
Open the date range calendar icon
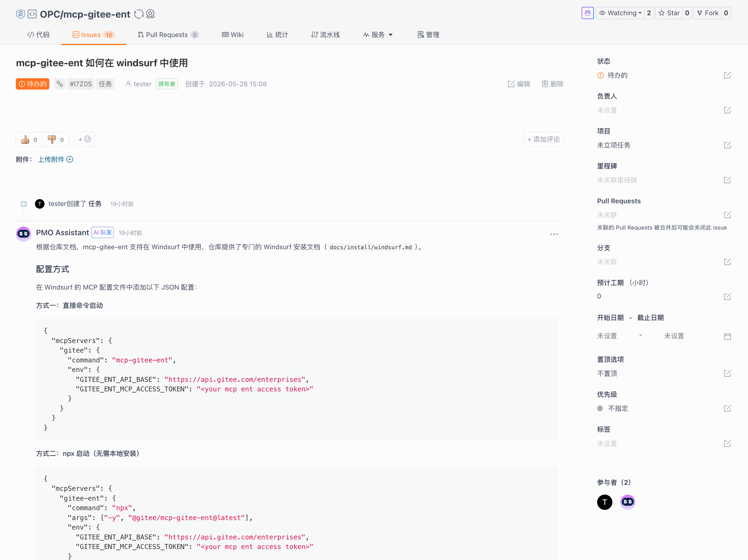[x=727, y=336]
